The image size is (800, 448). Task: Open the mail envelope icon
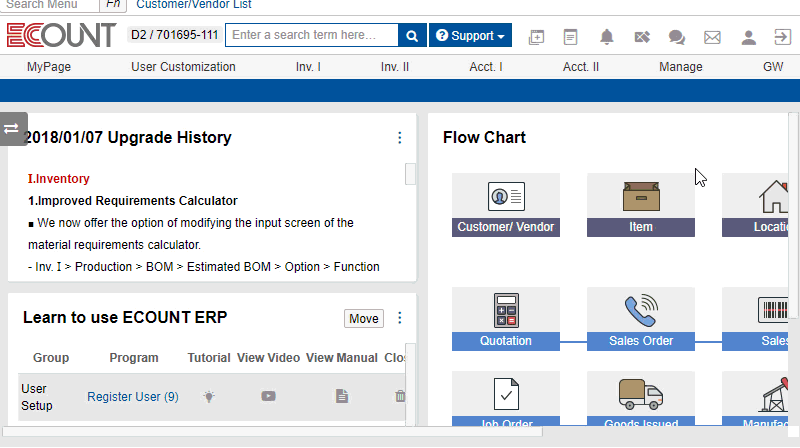click(x=712, y=37)
